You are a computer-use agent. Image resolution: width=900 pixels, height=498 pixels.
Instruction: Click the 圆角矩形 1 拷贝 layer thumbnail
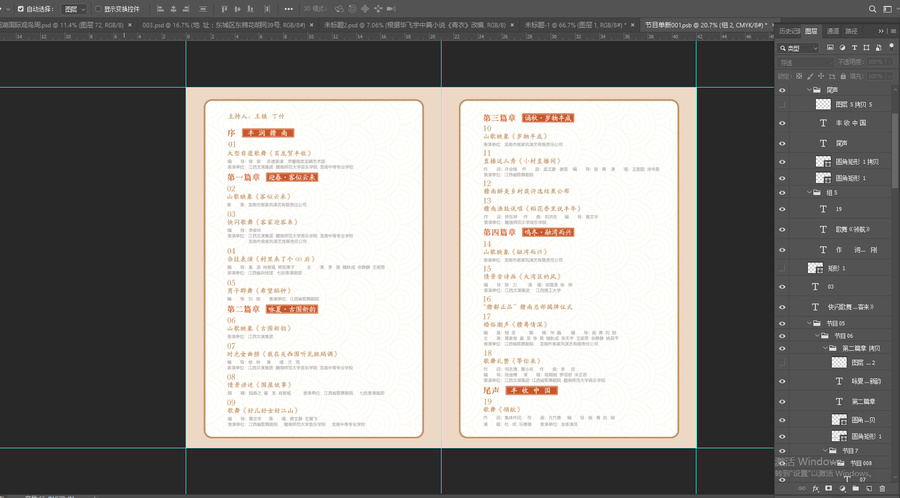tap(823, 162)
